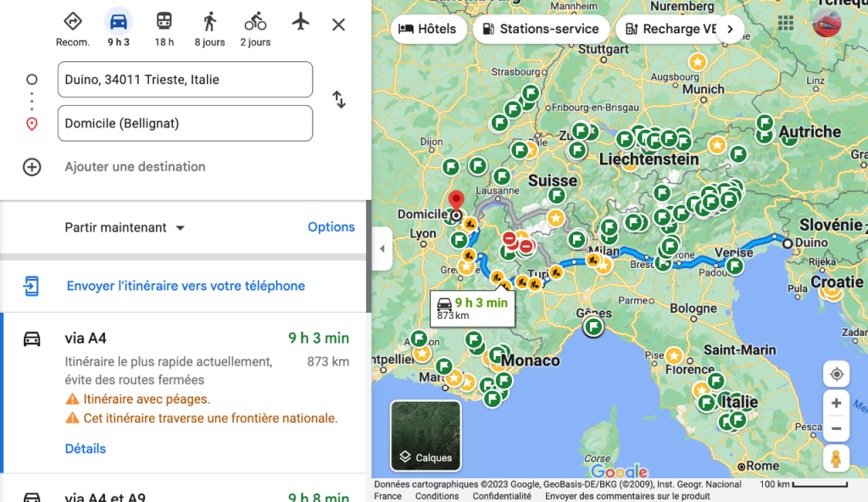
Task: Edit the Domicile (Bellignat) destination field
Action: click(x=185, y=123)
